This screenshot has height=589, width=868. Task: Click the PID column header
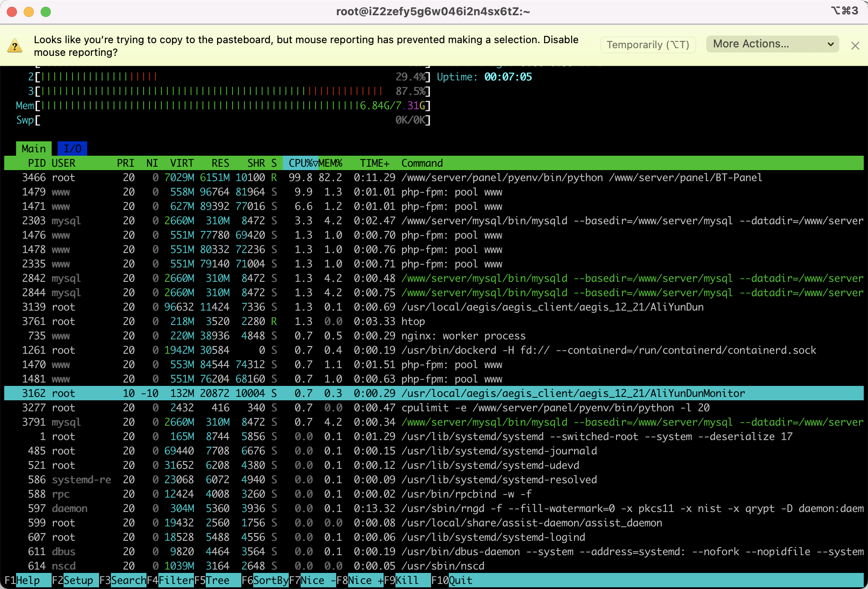(x=36, y=163)
